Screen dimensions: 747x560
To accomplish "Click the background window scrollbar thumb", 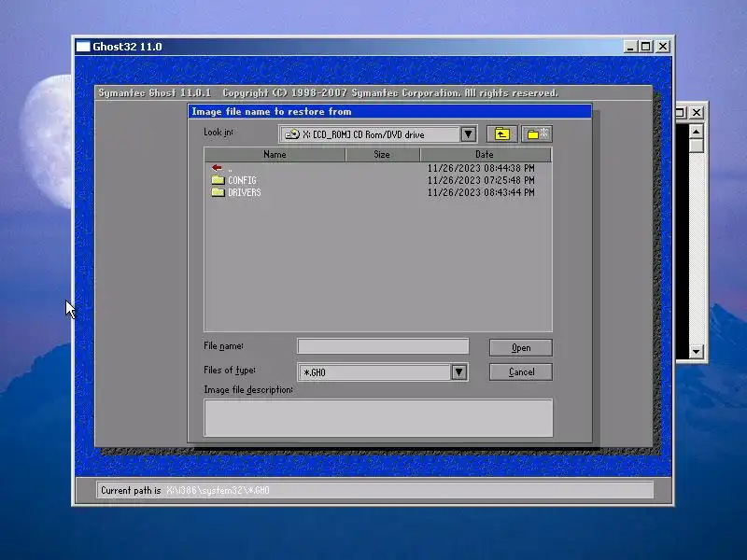I will click(696, 146).
